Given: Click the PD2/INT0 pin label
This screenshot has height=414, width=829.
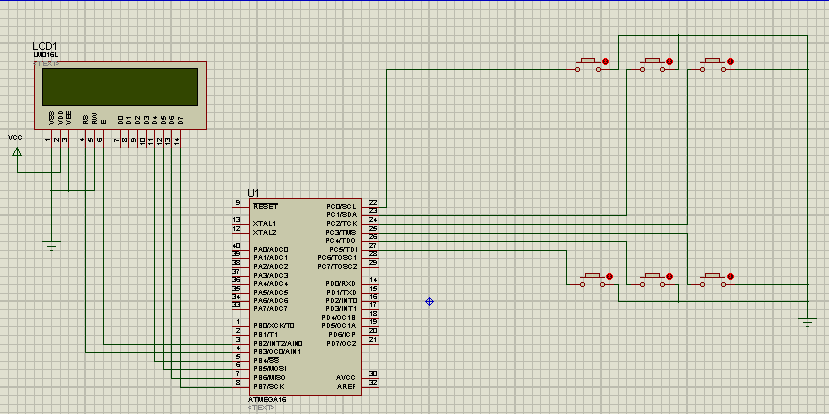Looking at the screenshot, I should point(341,300).
